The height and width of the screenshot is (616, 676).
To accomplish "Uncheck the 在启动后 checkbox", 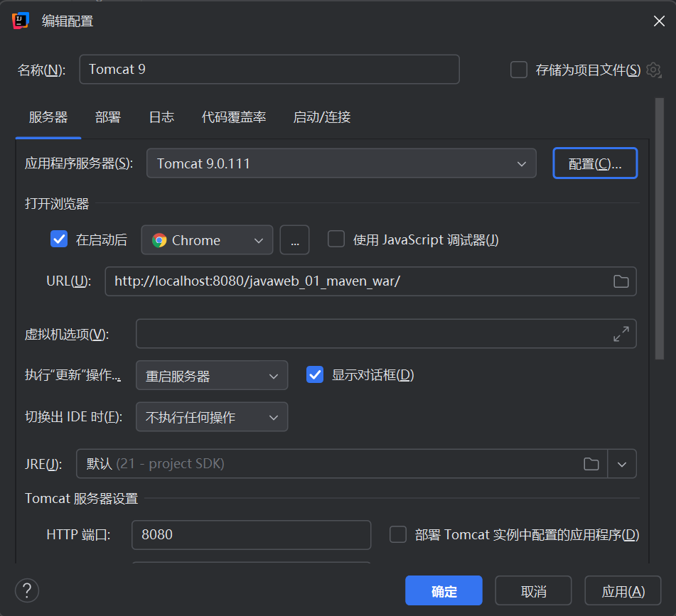I will (59, 239).
